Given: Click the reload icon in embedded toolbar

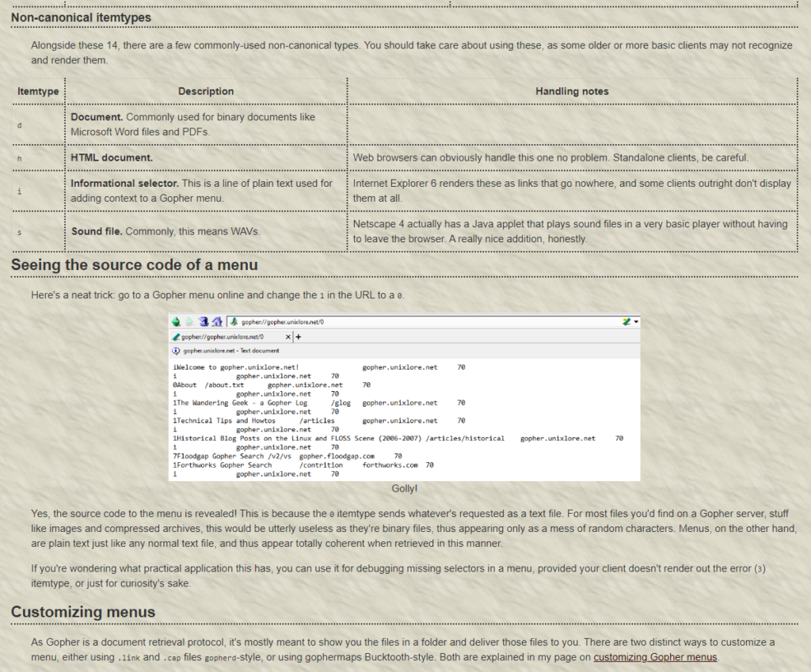Looking at the screenshot, I should coord(203,322).
